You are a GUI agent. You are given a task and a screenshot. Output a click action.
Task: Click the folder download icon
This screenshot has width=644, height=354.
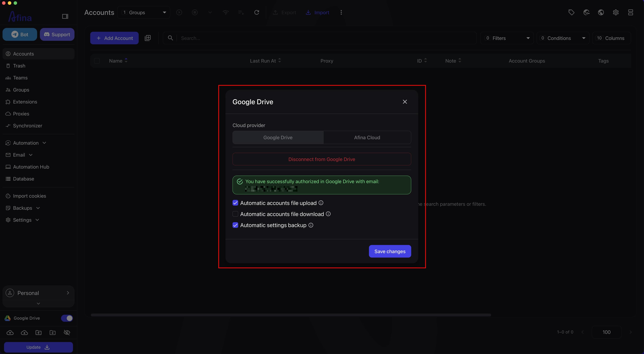tap(52, 333)
